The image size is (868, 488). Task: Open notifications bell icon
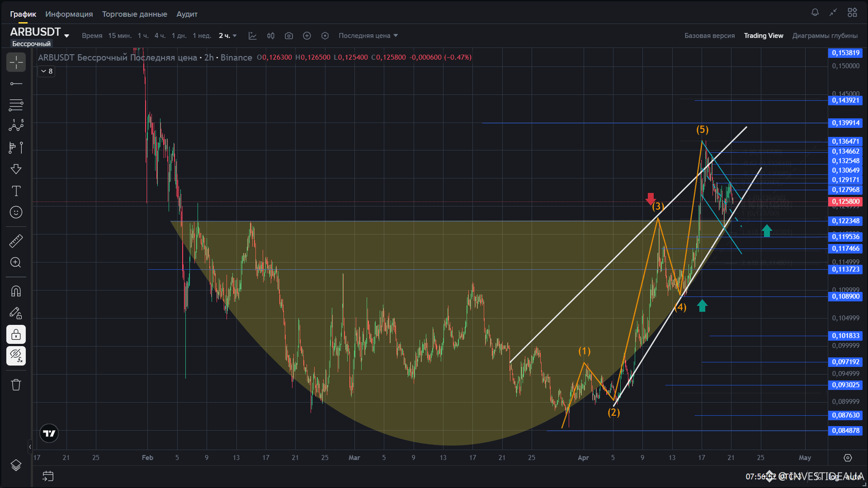[815, 13]
